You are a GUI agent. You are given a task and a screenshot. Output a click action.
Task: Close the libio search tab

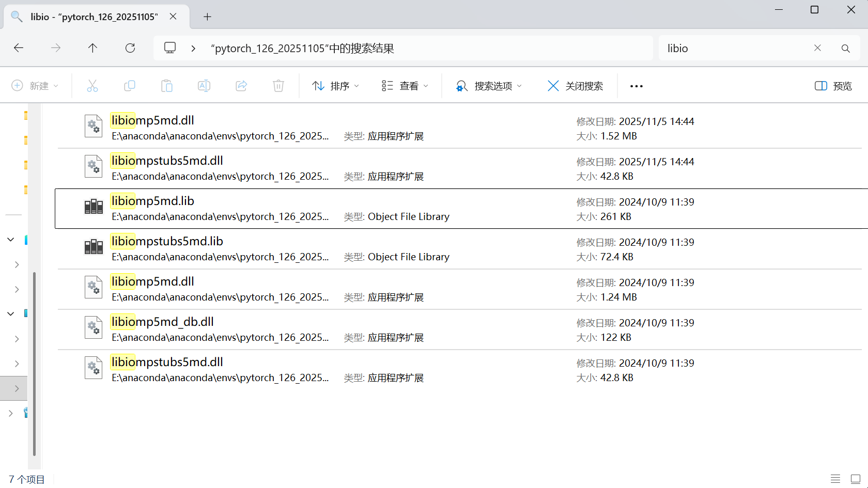pos(173,17)
